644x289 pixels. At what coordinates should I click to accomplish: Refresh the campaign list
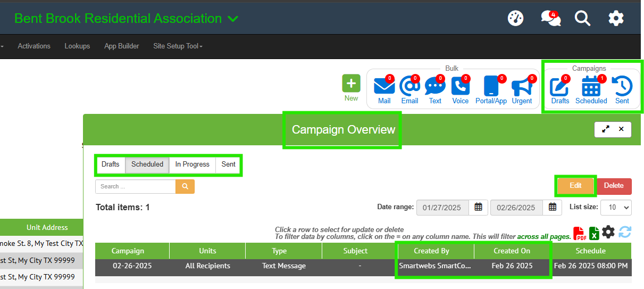[625, 232]
